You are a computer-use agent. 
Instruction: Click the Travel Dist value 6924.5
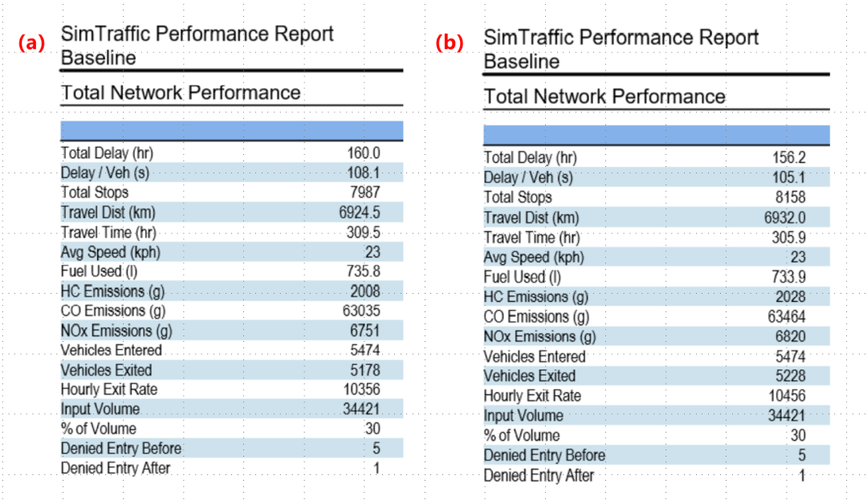coord(359,213)
